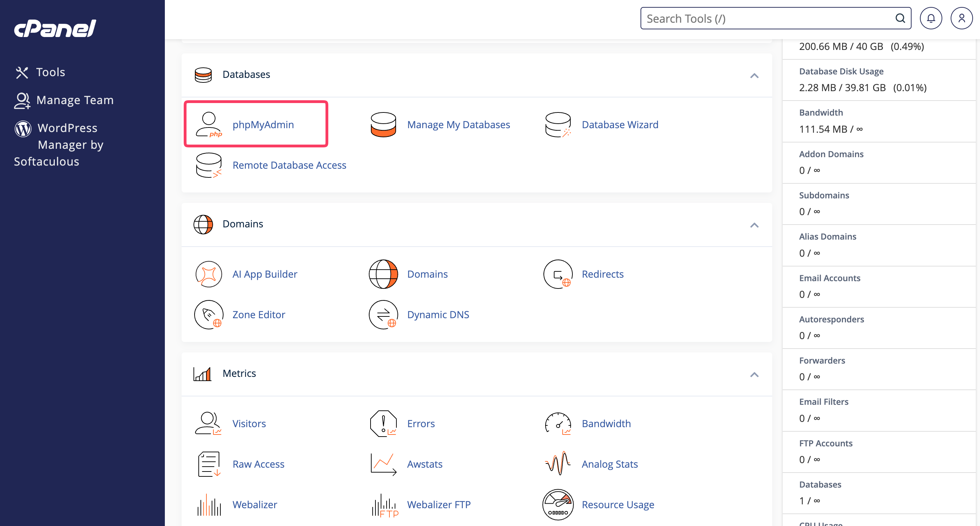Open the Webalizer link
The image size is (980, 526).
(x=255, y=505)
